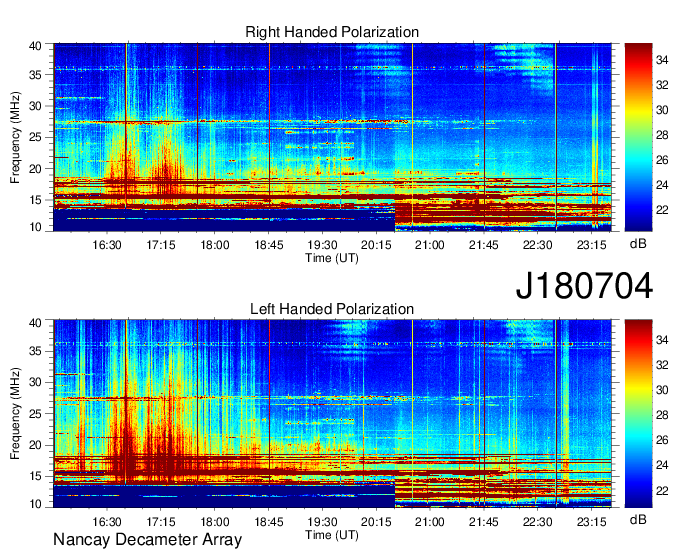Click the 16:30 time tick of Left Handed plot
The height and width of the screenshot is (552, 680).
coord(107,522)
